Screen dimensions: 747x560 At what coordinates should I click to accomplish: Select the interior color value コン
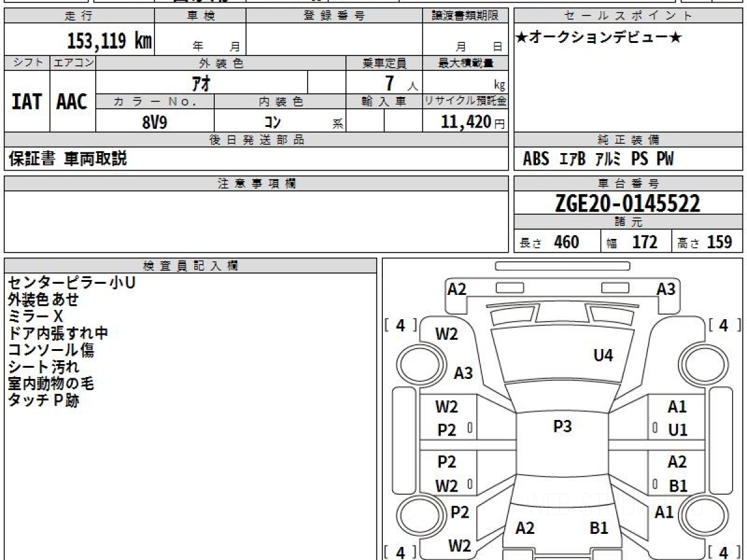pyautogui.click(x=272, y=122)
